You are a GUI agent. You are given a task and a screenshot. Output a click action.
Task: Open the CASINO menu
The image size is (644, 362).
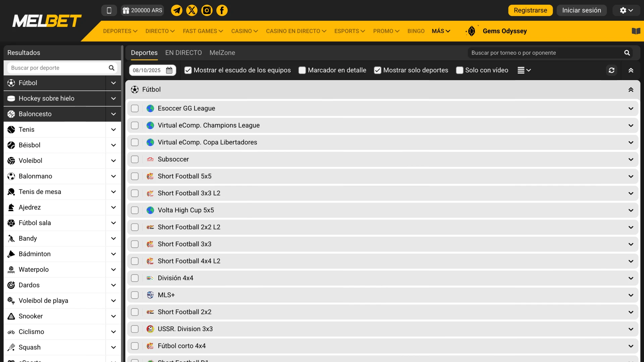click(x=244, y=31)
